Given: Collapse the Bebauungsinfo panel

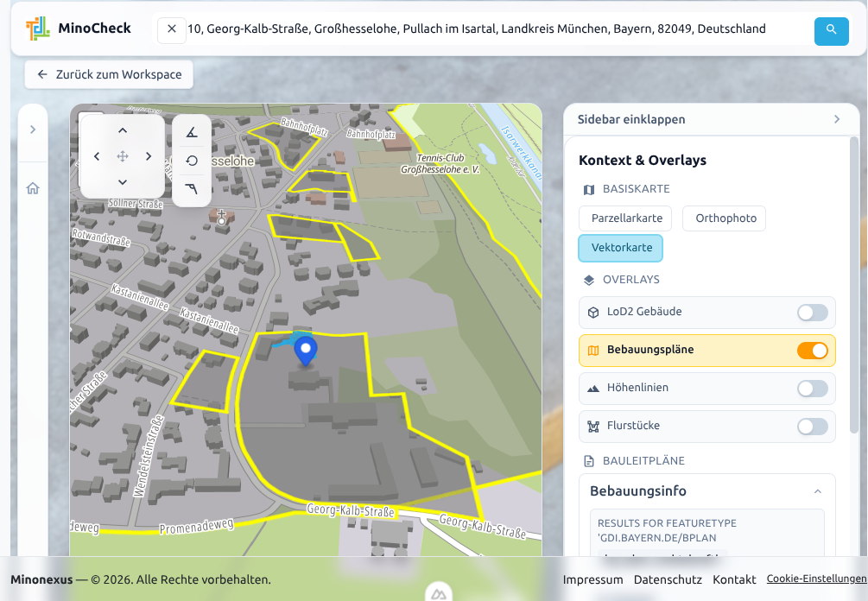Looking at the screenshot, I should (x=818, y=490).
